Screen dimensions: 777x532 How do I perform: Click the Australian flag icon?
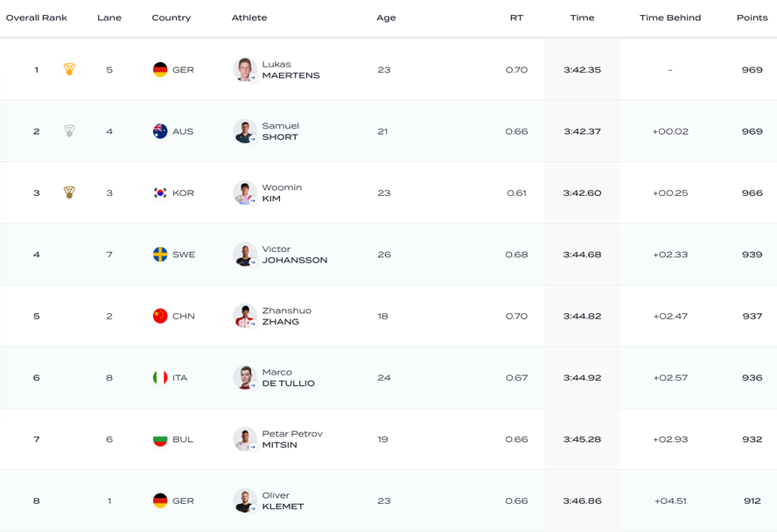(x=160, y=131)
